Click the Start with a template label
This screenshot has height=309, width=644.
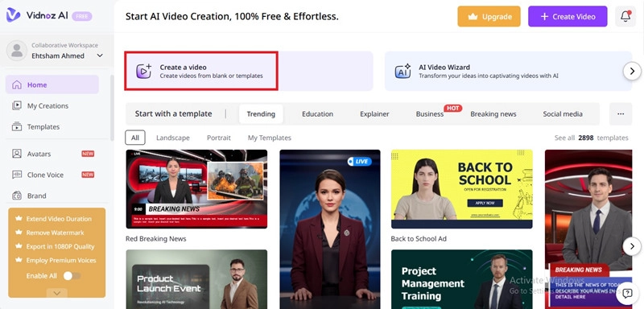(173, 114)
